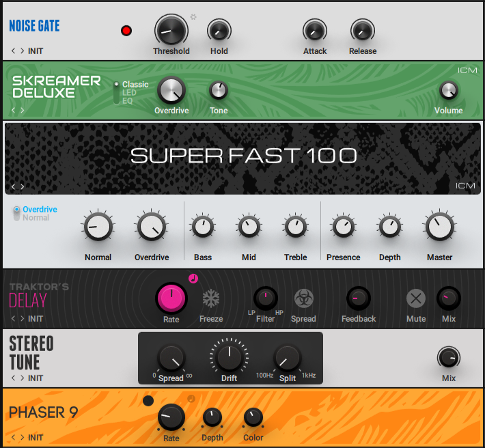Click the Phaser 9 Depth knob
485x448 pixels.
pos(212,417)
